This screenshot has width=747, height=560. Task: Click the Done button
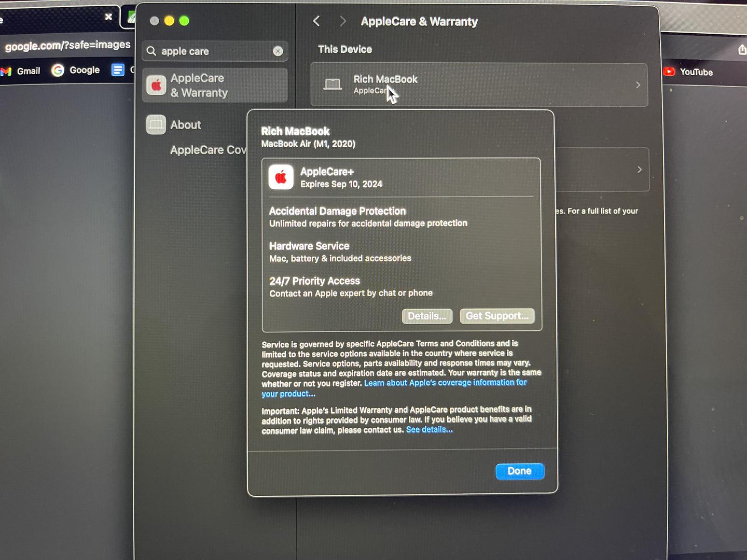click(520, 471)
